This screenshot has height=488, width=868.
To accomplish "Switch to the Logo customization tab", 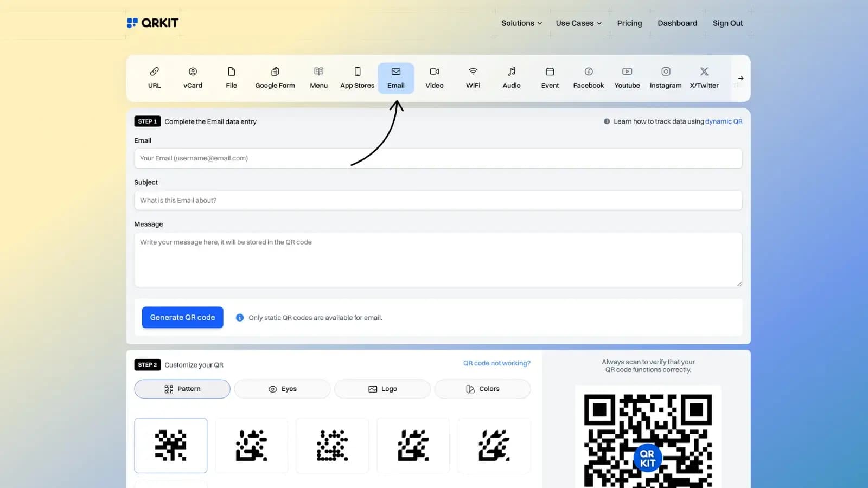I will [x=382, y=389].
